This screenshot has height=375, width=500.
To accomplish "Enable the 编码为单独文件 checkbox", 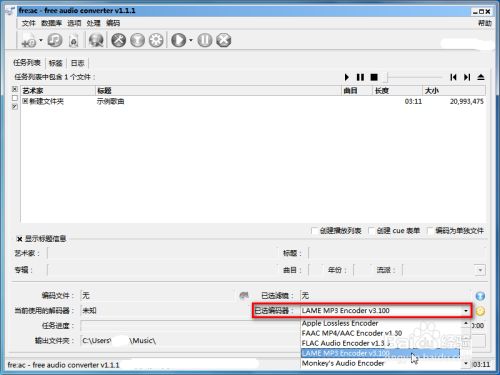I will [x=430, y=231].
